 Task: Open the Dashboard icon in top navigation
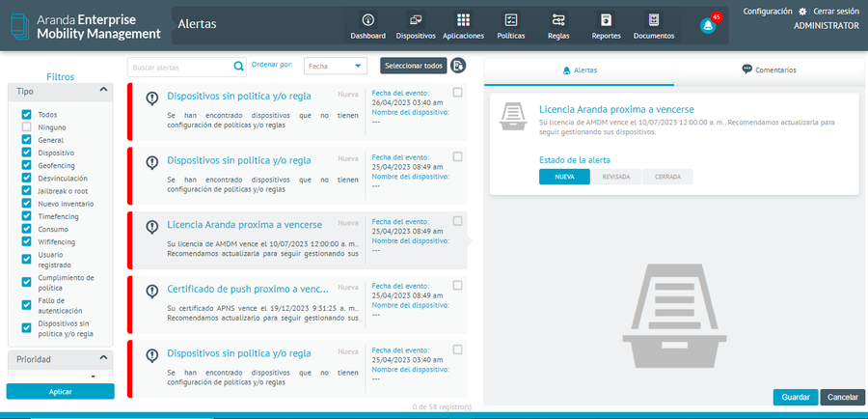tap(367, 20)
